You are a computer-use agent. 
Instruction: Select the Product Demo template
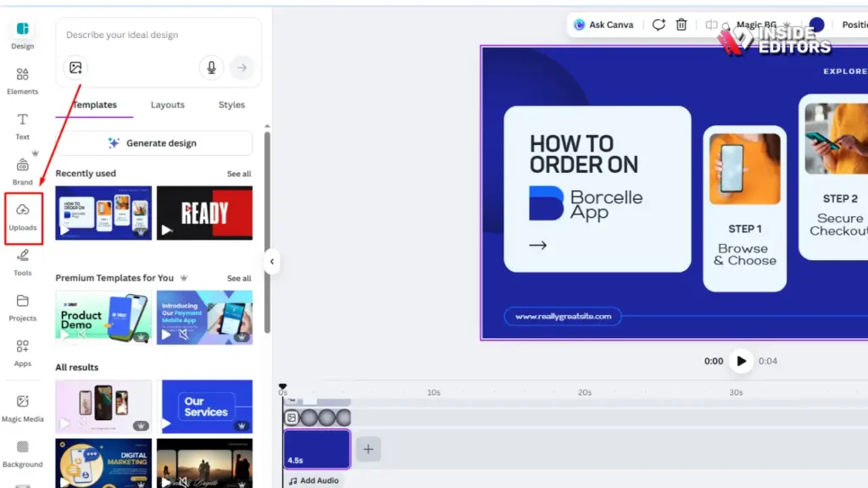103,318
